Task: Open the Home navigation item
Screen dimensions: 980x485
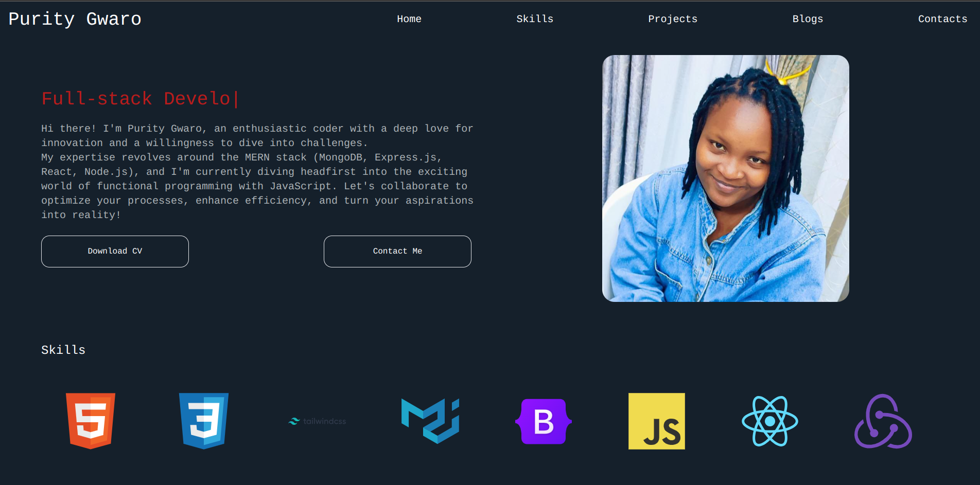Action: pos(409,19)
